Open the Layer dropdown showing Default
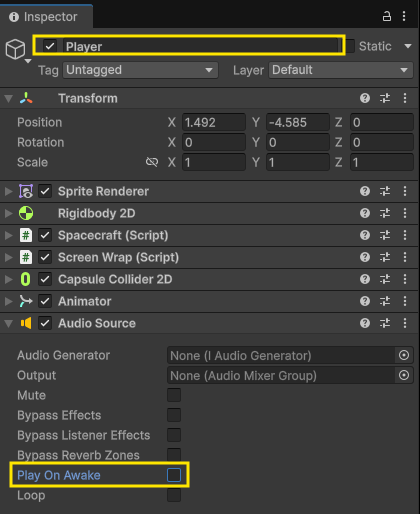This screenshot has height=514, width=420. (x=341, y=70)
